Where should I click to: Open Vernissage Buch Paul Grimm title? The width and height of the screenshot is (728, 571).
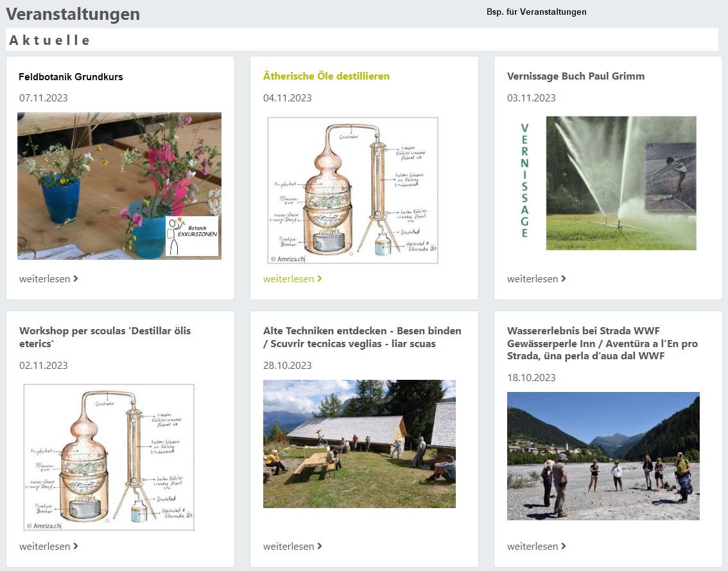(575, 76)
